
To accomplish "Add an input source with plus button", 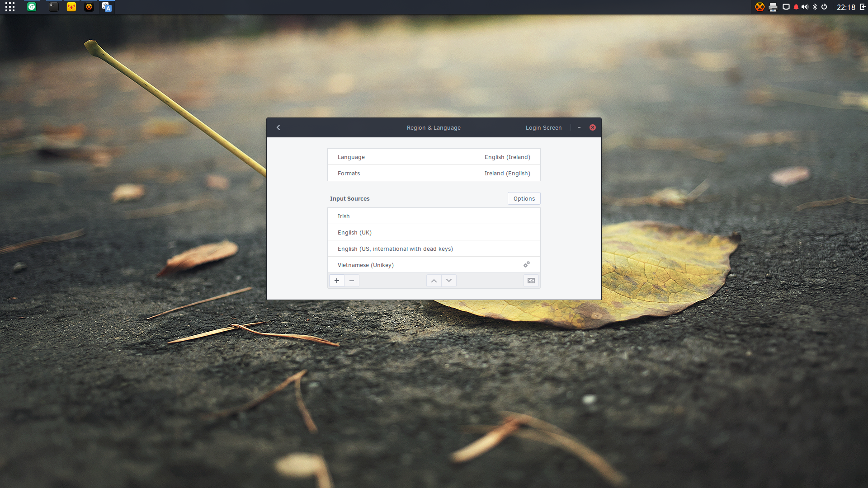I will tap(337, 281).
